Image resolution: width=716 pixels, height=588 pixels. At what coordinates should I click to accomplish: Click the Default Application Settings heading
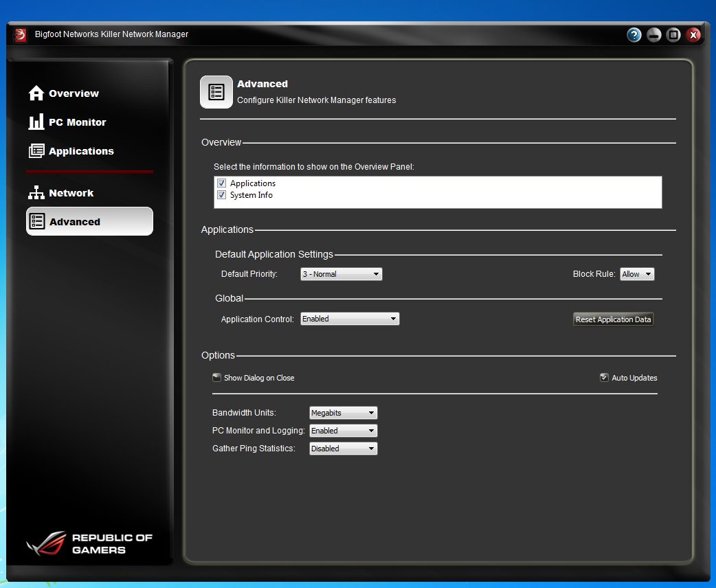[x=274, y=254]
